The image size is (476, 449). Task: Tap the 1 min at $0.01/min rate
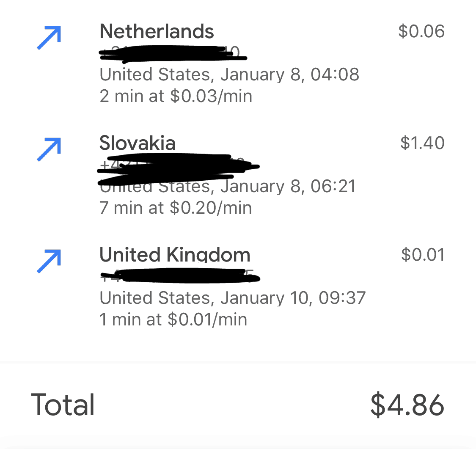coord(173,320)
